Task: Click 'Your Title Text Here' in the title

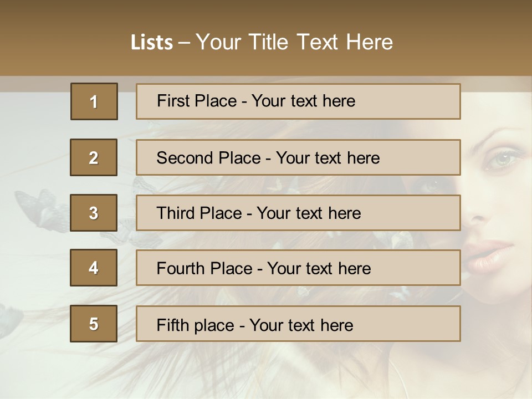Action: pos(294,43)
